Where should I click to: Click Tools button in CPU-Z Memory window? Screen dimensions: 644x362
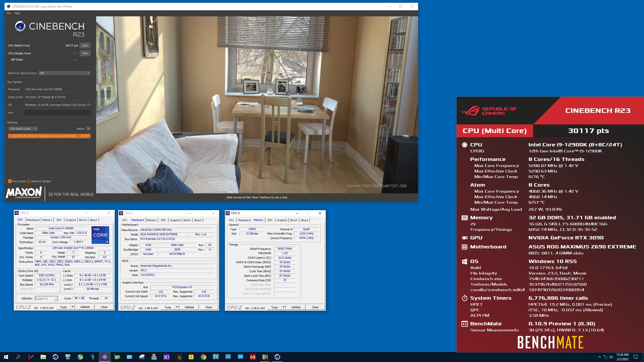tap(274, 307)
